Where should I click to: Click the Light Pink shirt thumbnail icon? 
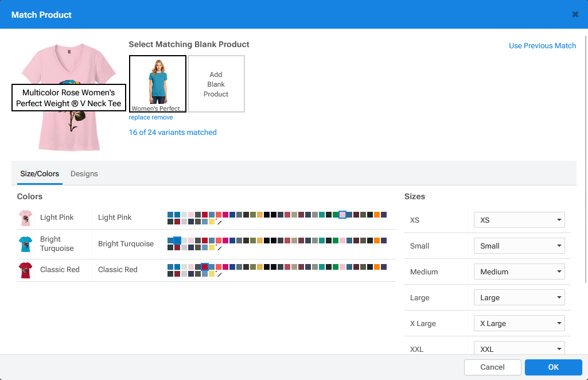tap(25, 218)
